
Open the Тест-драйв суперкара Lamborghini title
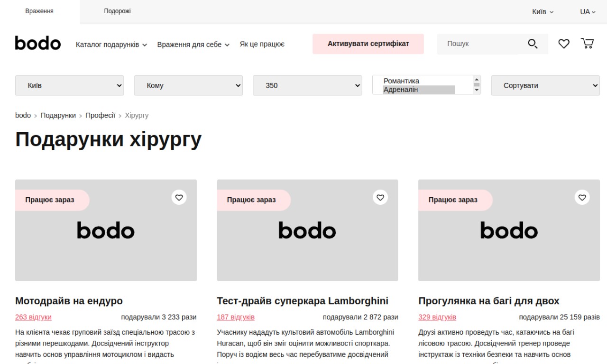[x=303, y=301]
